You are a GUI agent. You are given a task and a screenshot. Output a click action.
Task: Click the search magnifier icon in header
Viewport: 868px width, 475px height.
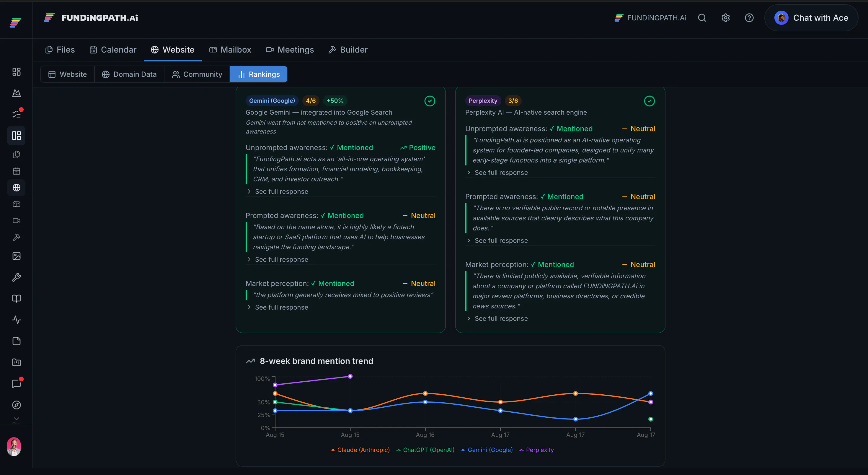[702, 18]
